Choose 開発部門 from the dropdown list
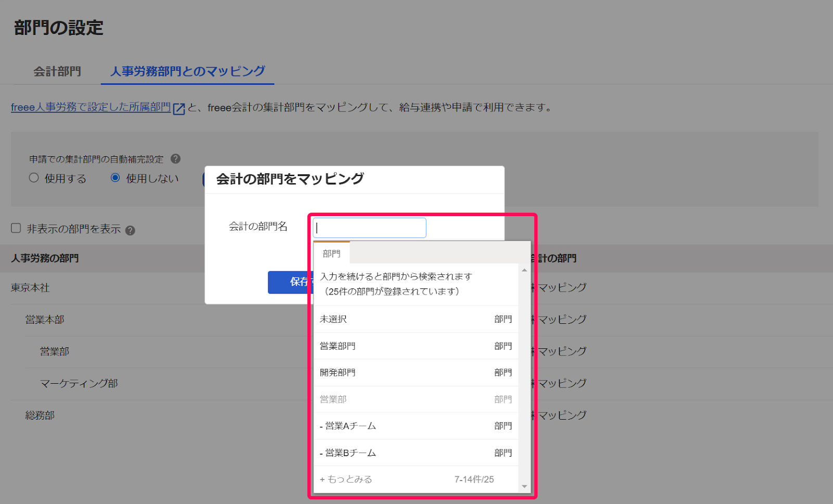The image size is (833, 504). point(416,373)
